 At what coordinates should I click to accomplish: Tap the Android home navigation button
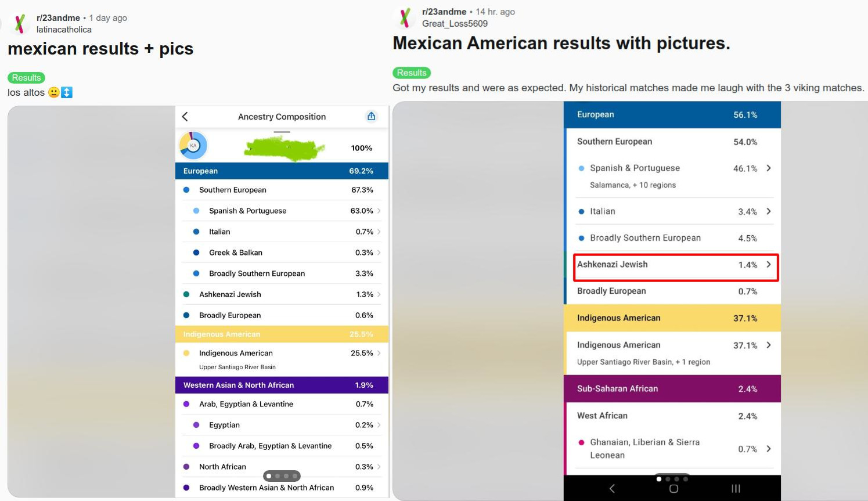[x=673, y=489]
